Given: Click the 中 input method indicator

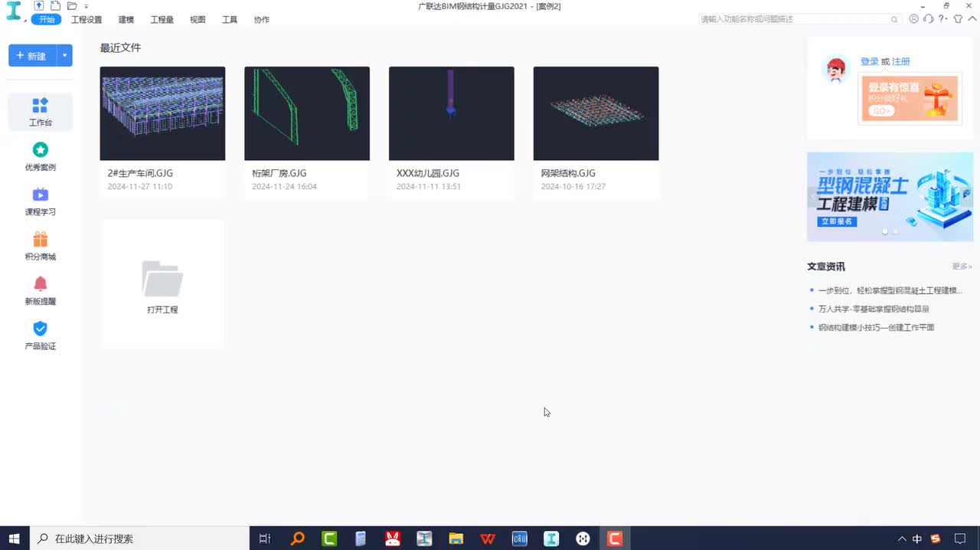Looking at the screenshot, I should 917,539.
